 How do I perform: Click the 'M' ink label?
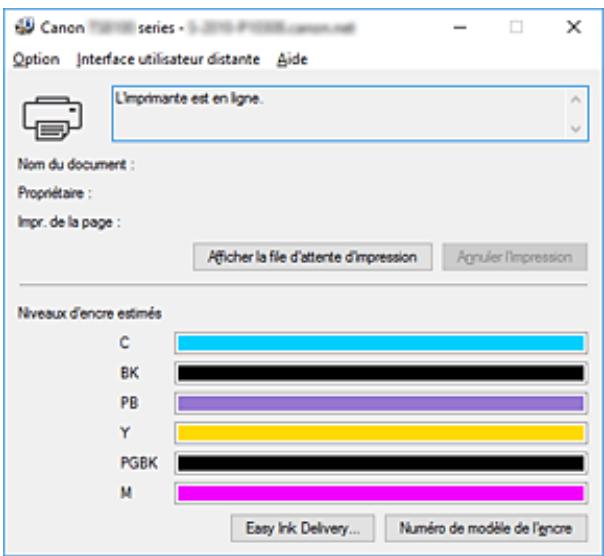(x=126, y=492)
